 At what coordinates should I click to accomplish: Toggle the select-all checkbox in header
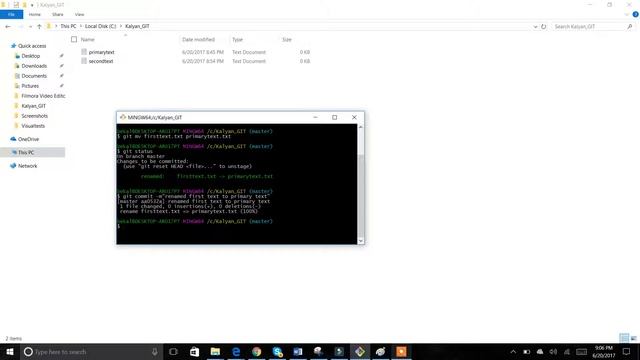click(74, 40)
